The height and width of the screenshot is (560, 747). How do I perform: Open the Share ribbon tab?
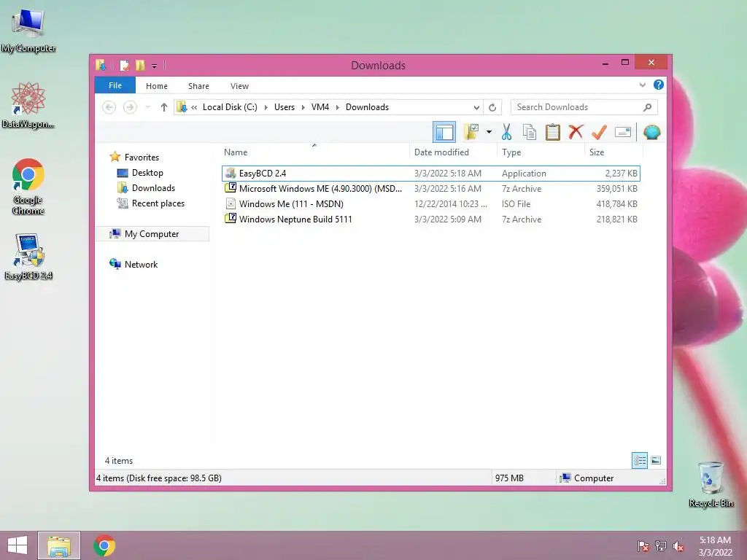click(x=198, y=86)
